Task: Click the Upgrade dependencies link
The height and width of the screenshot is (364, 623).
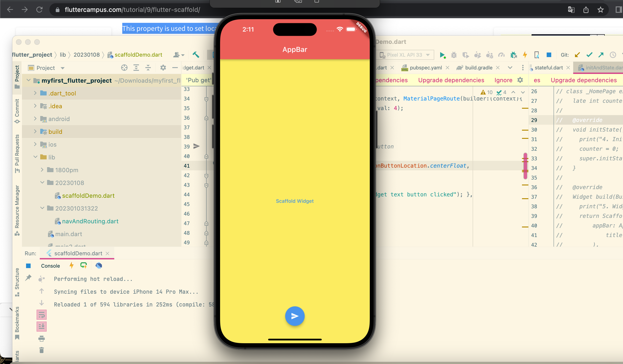Action: 451,80
